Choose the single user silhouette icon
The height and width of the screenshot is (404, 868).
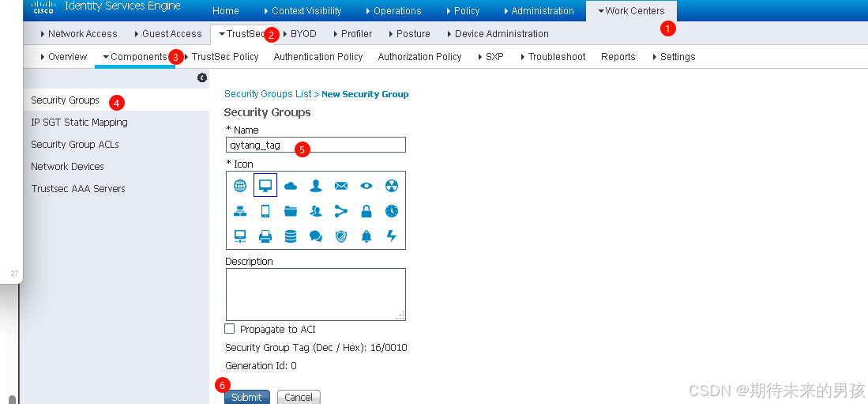tap(316, 186)
